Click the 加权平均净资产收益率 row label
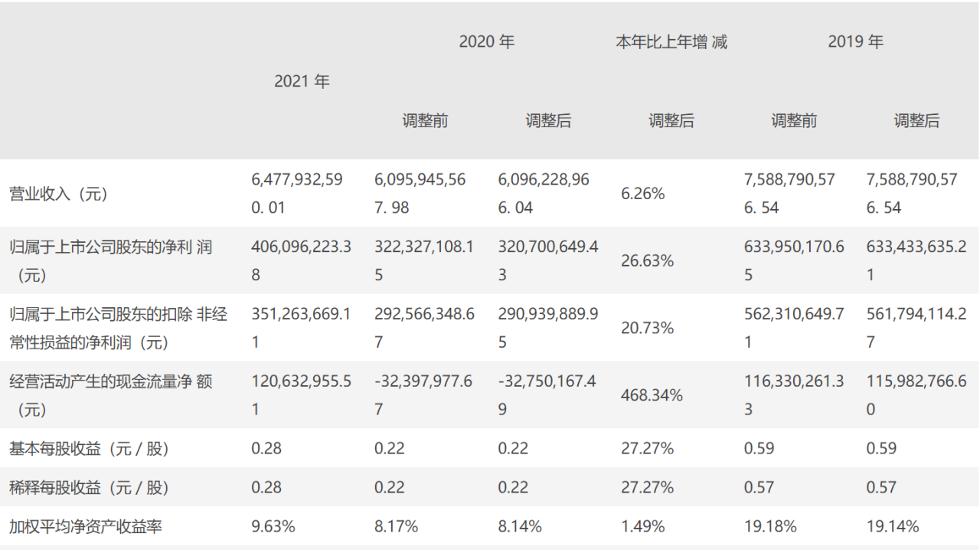 click(85, 526)
